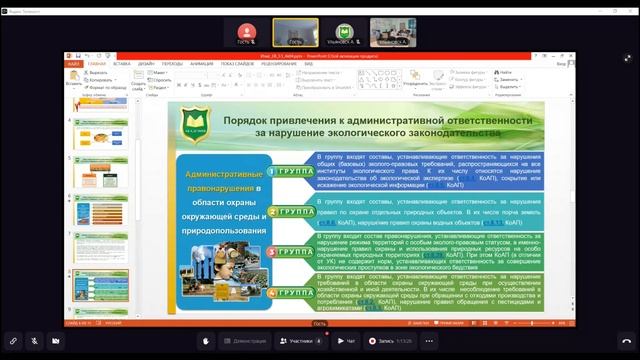Expand the Заменить replace dropdown

(508, 80)
